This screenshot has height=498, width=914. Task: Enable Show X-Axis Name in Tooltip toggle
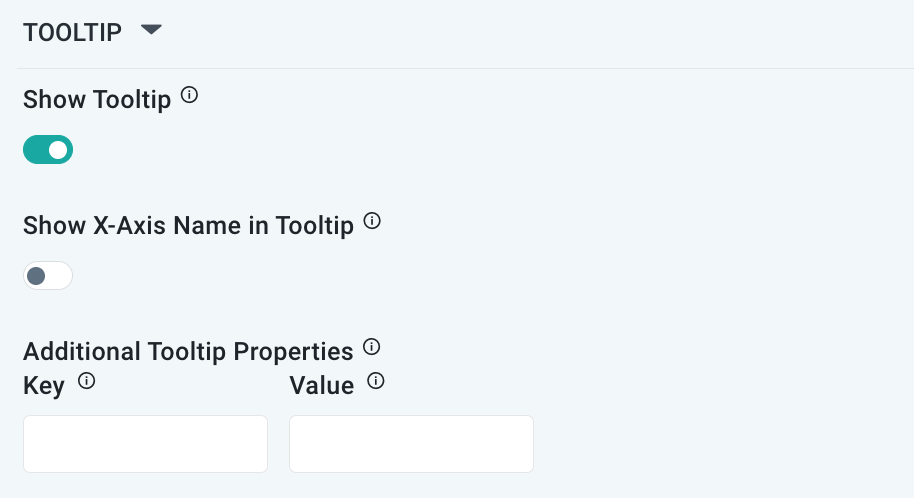coord(48,276)
